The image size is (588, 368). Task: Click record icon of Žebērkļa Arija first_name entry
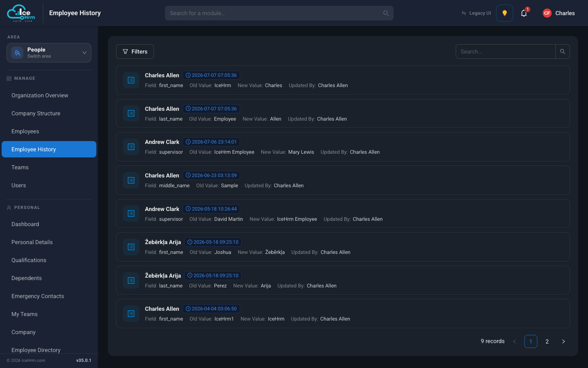[x=131, y=247]
